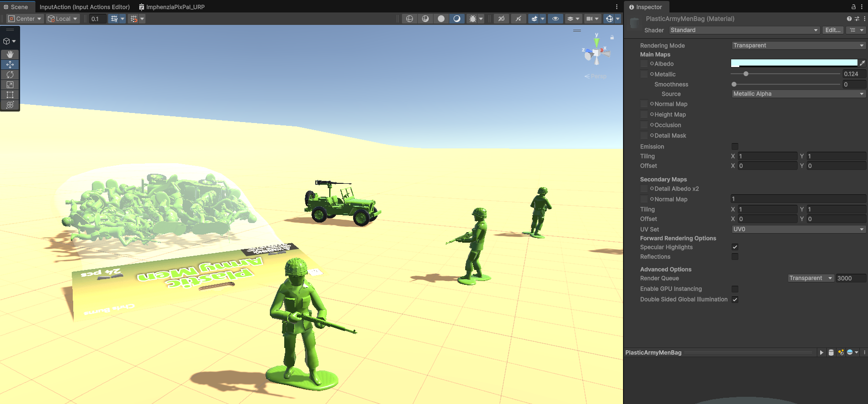Image resolution: width=868 pixels, height=404 pixels.
Task: Select the Scale tool
Action: click(10, 85)
